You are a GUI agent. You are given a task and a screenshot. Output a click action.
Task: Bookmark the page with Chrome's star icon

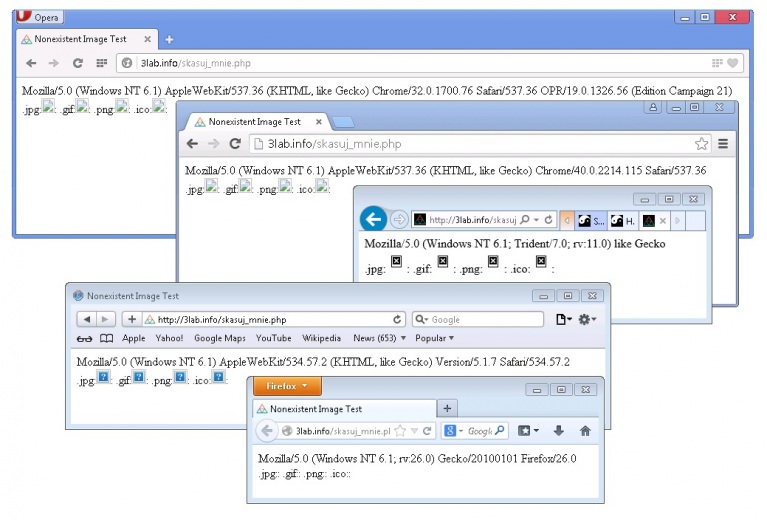701,144
